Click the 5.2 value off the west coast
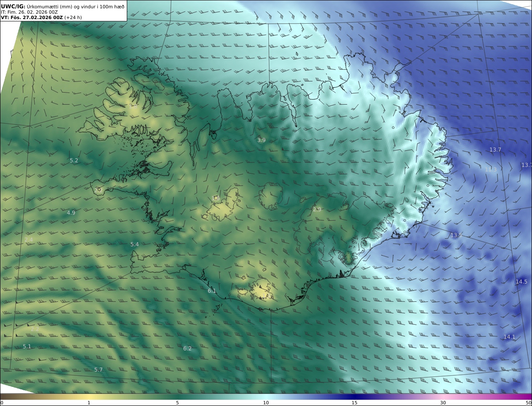The image size is (532, 406). coord(74,160)
